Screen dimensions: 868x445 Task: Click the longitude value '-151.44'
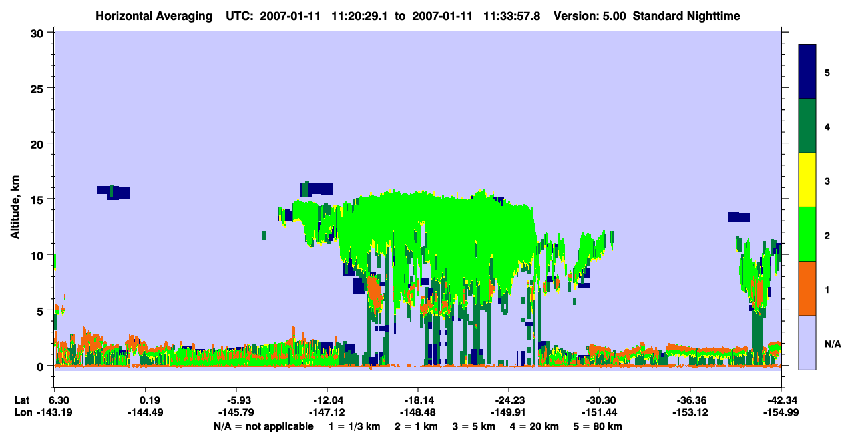(x=600, y=412)
